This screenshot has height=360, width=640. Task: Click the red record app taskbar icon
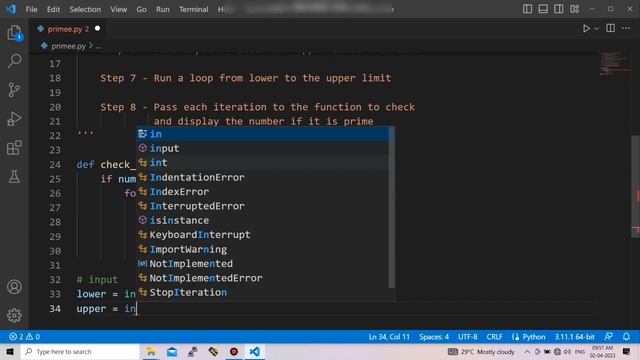[x=234, y=351]
